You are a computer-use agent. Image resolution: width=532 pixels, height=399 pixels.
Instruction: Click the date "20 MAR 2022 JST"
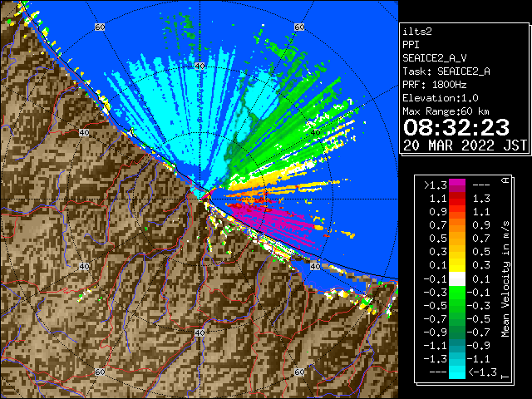[465, 145]
